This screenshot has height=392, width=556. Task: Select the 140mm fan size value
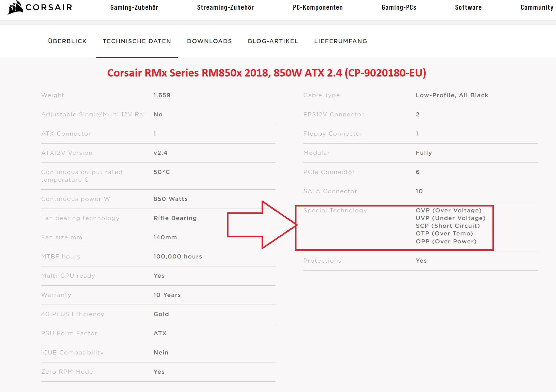coord(165,237)
